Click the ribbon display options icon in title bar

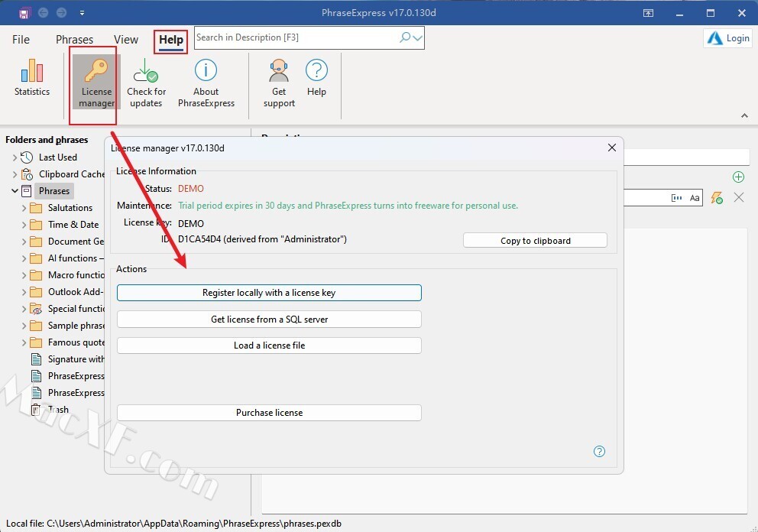tap(648, 13)
